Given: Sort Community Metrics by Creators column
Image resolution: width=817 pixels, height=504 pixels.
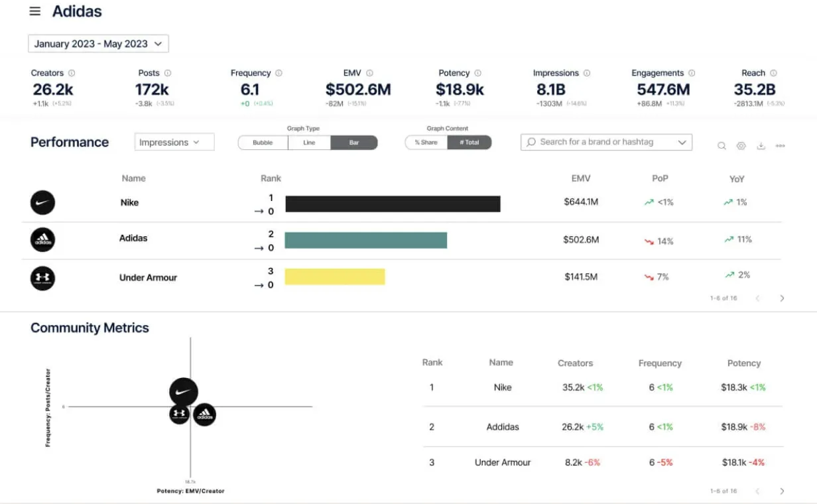Looking at the screenshot, I should pyautogui.click(x=575, y=363).
